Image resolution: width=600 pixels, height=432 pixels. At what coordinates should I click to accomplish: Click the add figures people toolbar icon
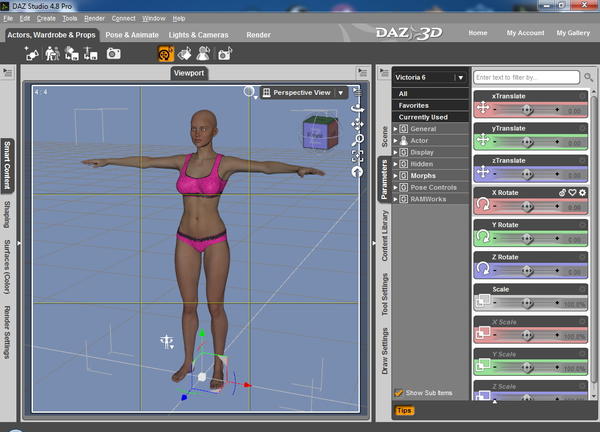[x=52, y=54]
